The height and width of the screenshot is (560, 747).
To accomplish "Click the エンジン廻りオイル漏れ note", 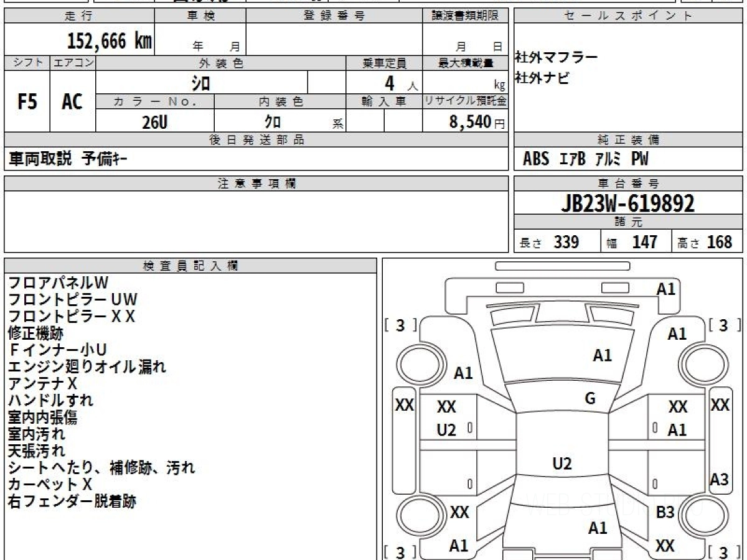I will tap(87, 366).
